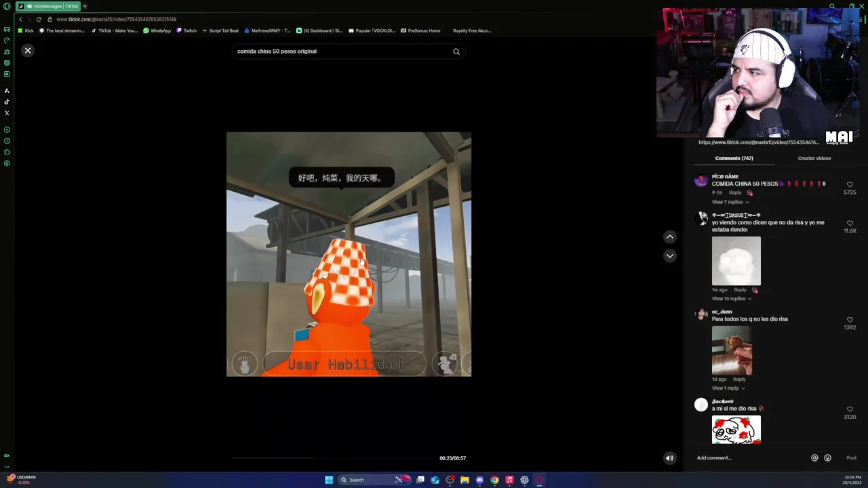Copy the video link
The height and width of the screenshot is (488, 868).
[837, 142]
